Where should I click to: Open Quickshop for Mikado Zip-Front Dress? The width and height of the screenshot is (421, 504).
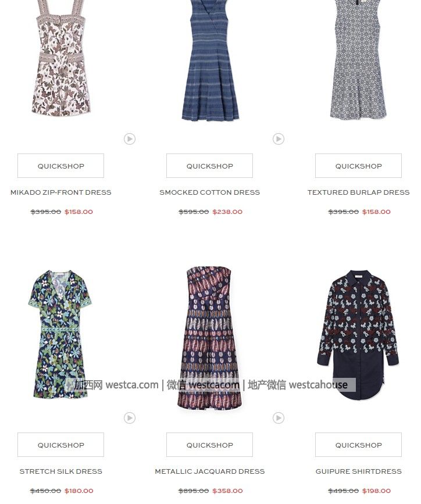[61, 166]
